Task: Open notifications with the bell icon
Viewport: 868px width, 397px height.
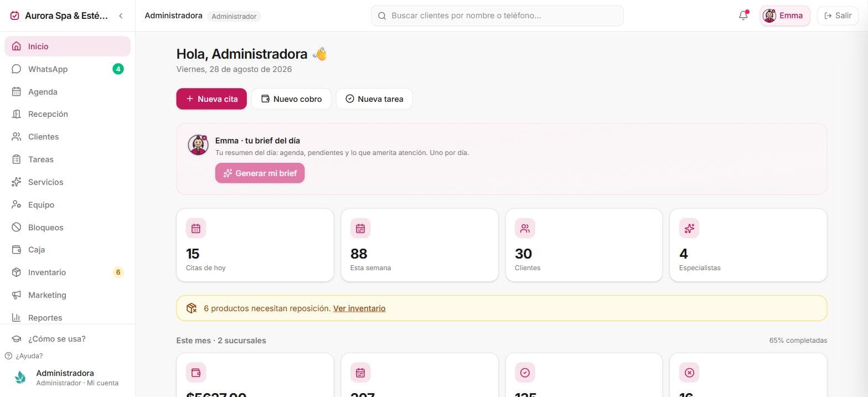Action: click(x=743, y=16)
